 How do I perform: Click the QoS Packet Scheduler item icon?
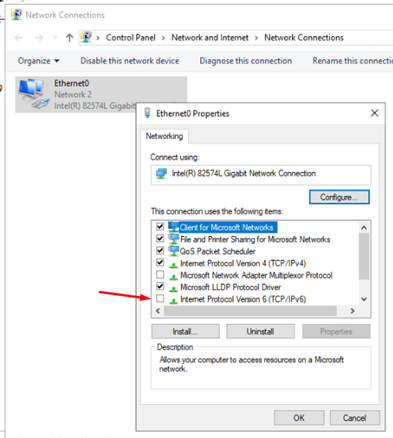click(x=173, y=251)
